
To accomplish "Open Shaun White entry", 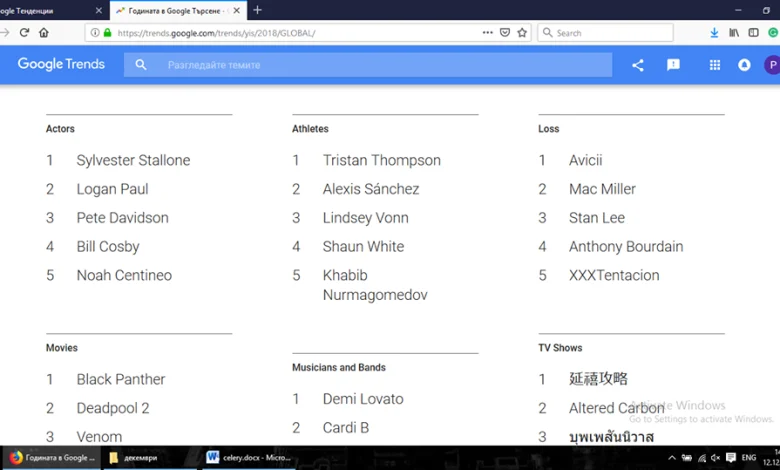I will click(x=363, y=247).
